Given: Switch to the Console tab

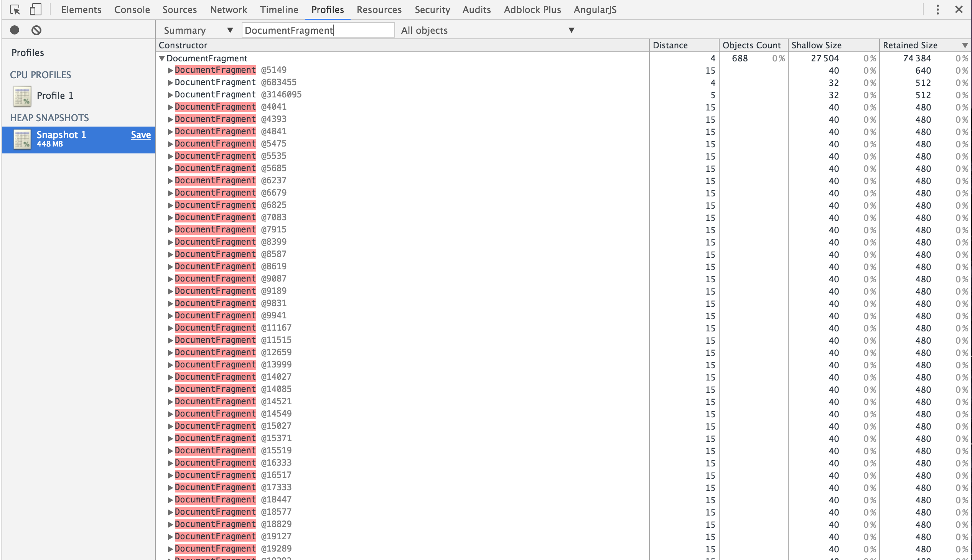Looking at the screenshot, I should (x=132, y=10).
